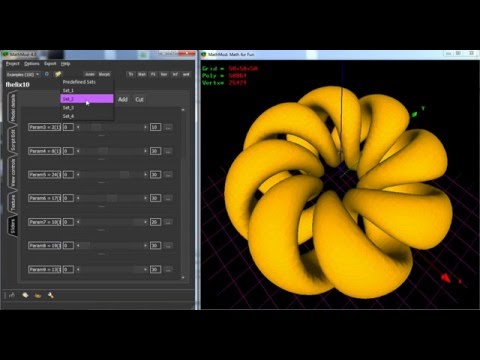Click the Param3 slider track

pyautogui.click(x=112, y=127)
